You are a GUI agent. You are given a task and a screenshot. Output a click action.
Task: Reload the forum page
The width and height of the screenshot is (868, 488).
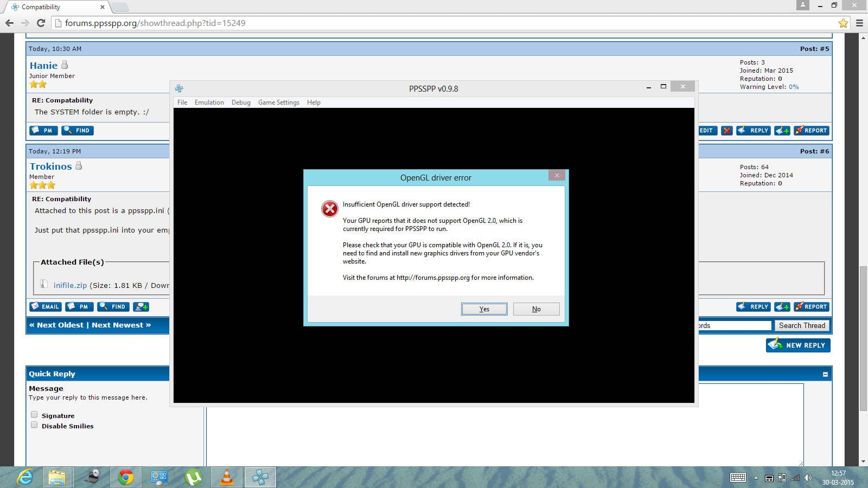pos(41,23)
